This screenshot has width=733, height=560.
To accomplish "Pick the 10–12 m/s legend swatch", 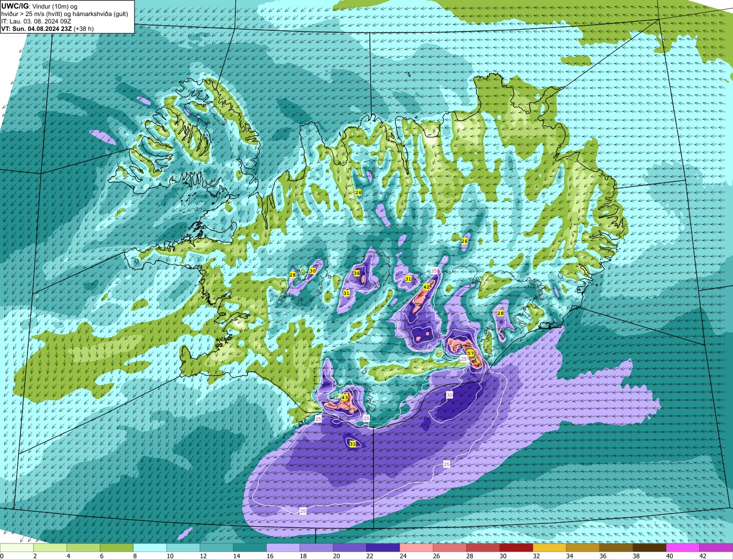I will click(183, 548).
